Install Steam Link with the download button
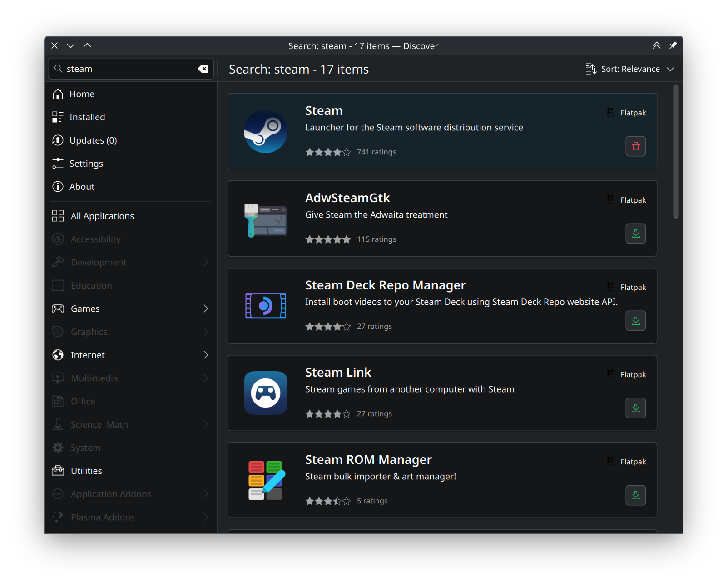This screenshot has height=587, width=728. click(x=636, y=408)
